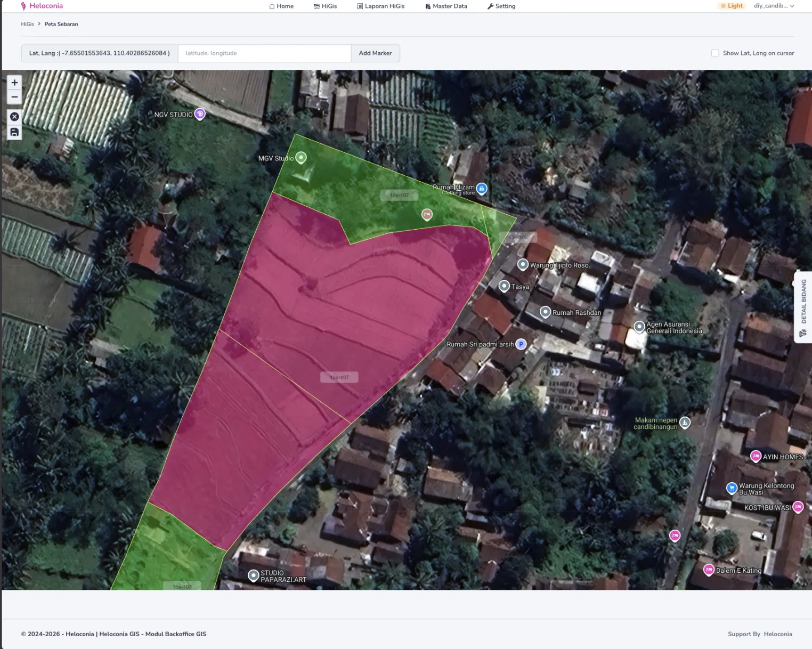Click the map zoom out minus button
The width and height of the screenshot is (812, 649).
pyautogui.click(x=14, y=97)
